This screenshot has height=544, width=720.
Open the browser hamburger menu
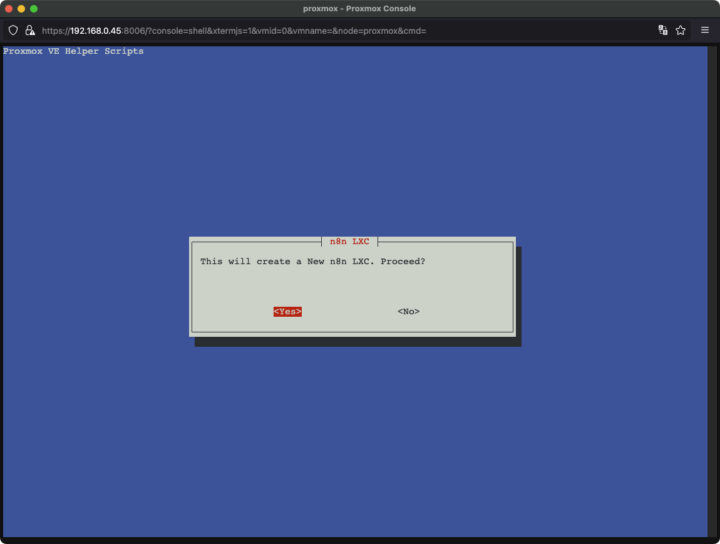click(706, 30)
